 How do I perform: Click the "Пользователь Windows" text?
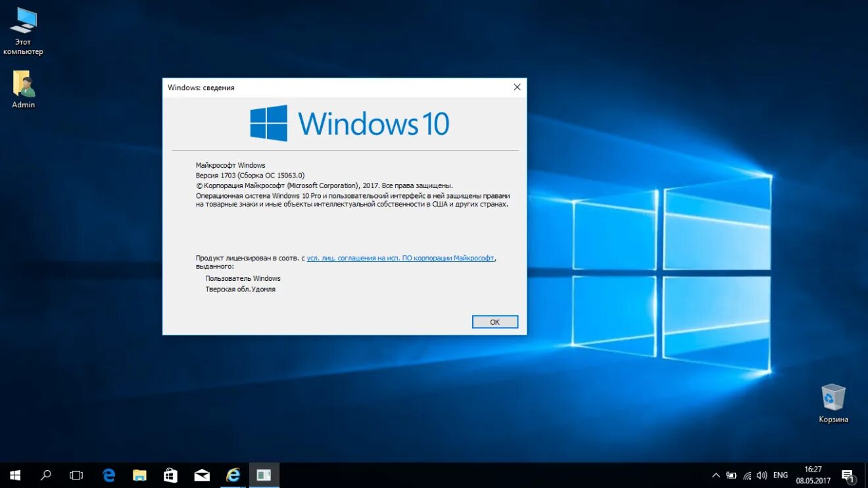tap(243, 278)
